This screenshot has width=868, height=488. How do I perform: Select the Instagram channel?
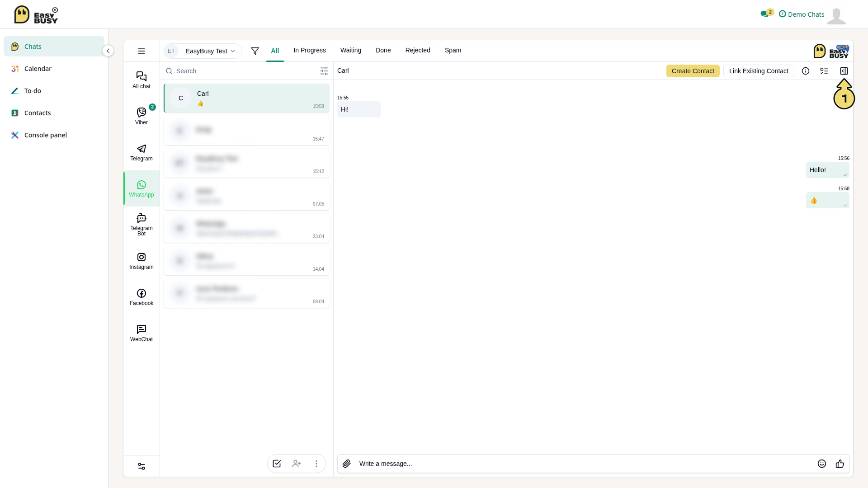(x=142, y=261)
